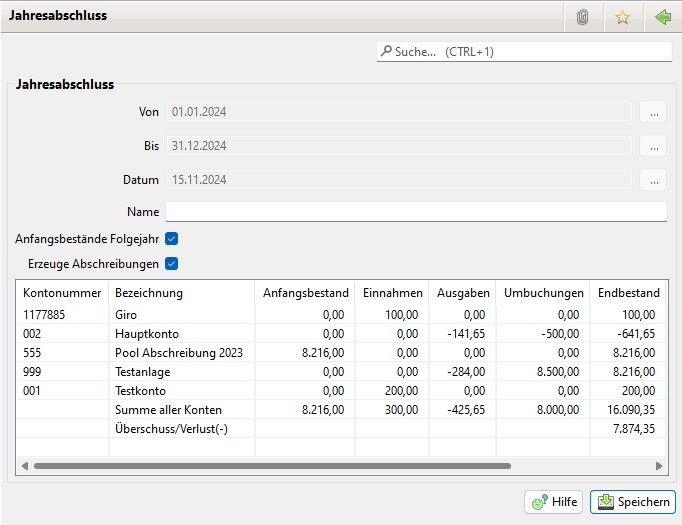Open date picker for Von field
Screen dimensions: 682x525
point(653,112)
